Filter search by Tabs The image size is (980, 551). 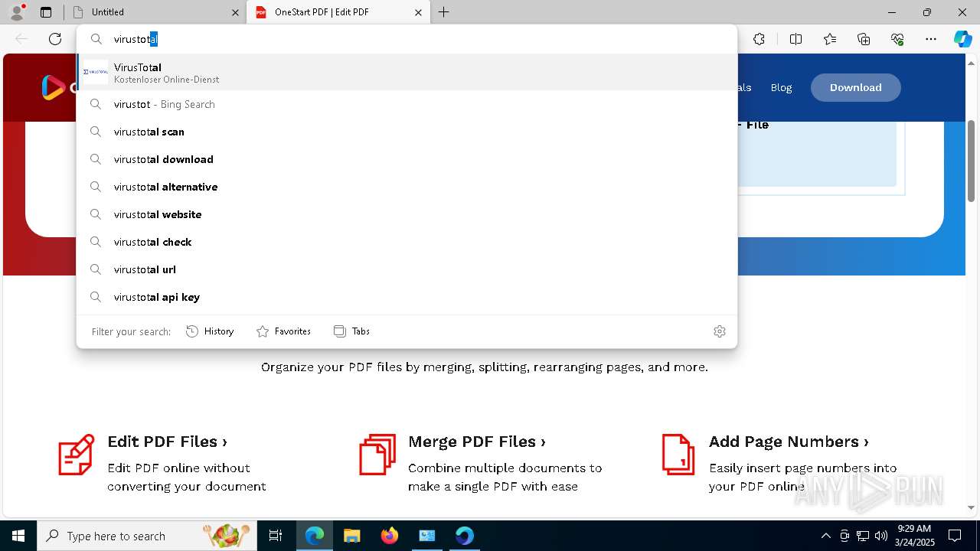(352, 331)
